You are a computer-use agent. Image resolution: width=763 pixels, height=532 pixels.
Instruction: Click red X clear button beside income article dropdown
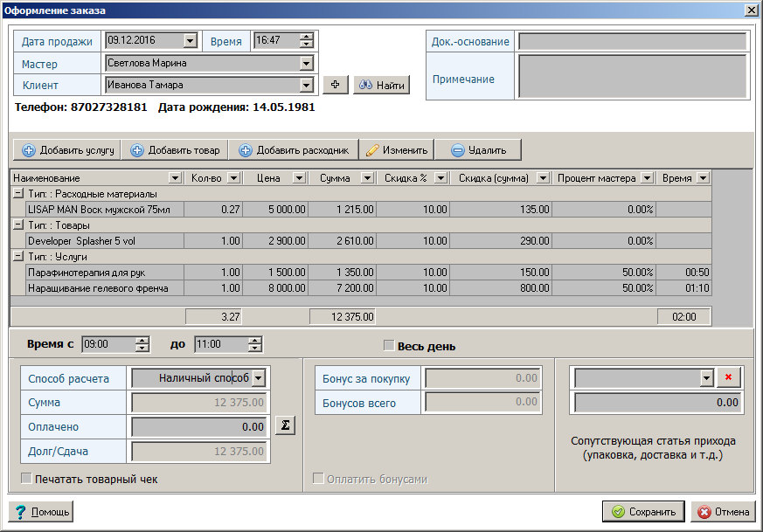pyautogui.click(x=728, y=377)
